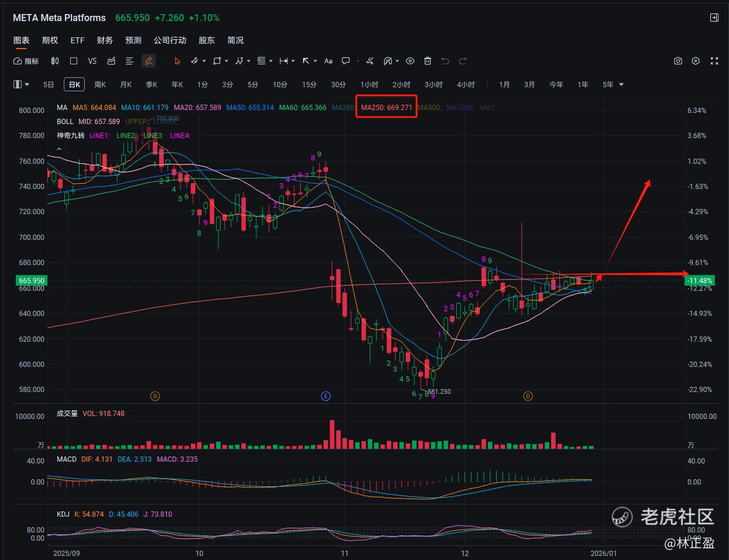Image resolution: width=729 pixels, height=560 pixels.
Task: Toggle the magnet snap tool
Action: 387,61
